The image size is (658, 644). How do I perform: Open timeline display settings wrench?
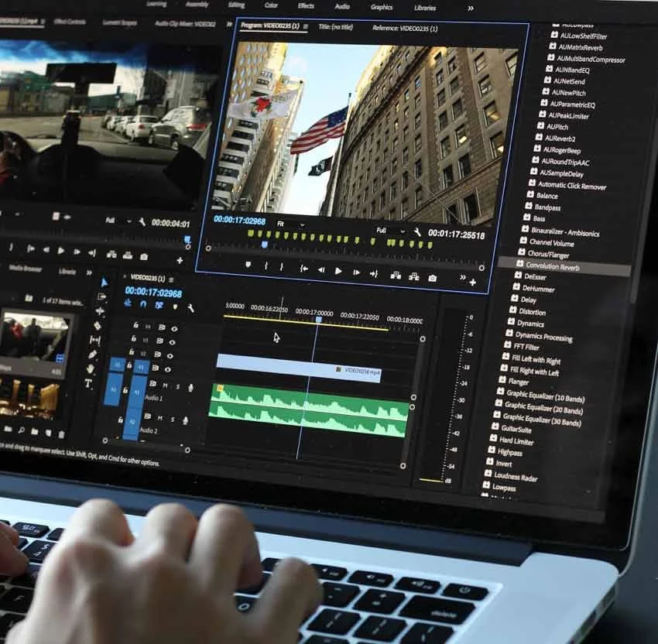(190, 308)
